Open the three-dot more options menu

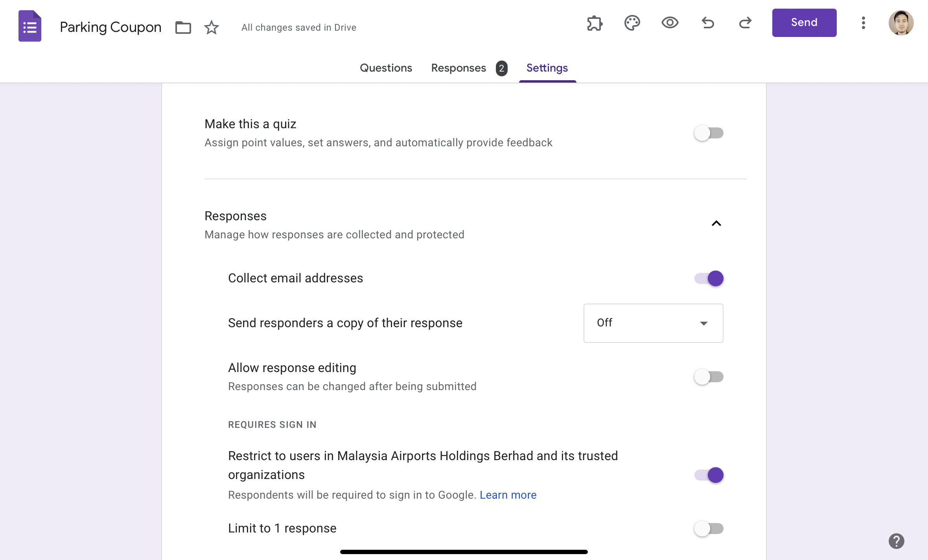point(864,23)
